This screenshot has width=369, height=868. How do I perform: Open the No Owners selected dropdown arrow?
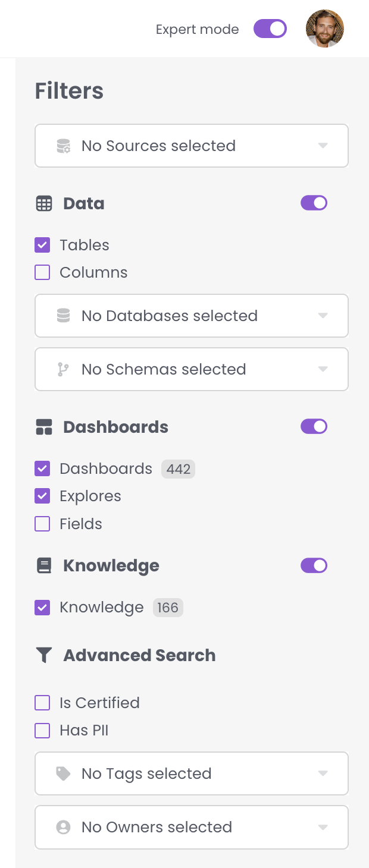[x=323, y=827]
